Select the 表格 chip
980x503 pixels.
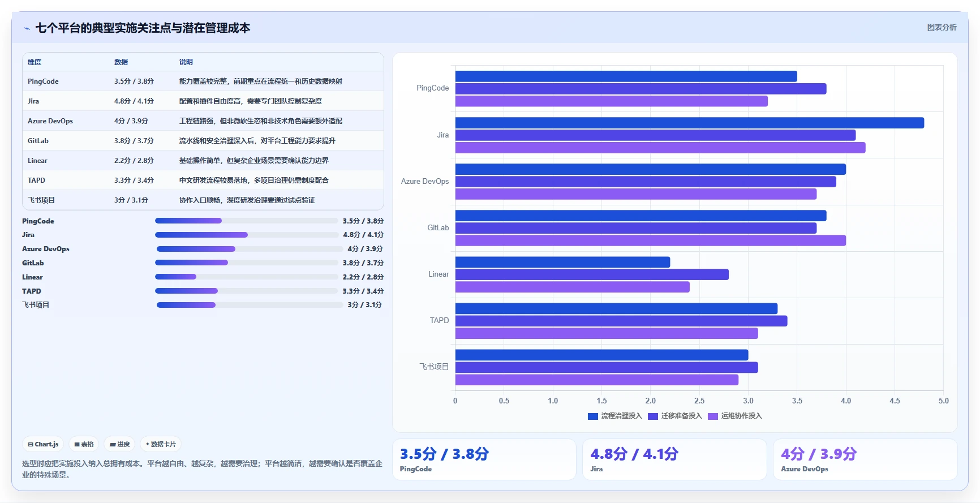(x=84, y=444)
